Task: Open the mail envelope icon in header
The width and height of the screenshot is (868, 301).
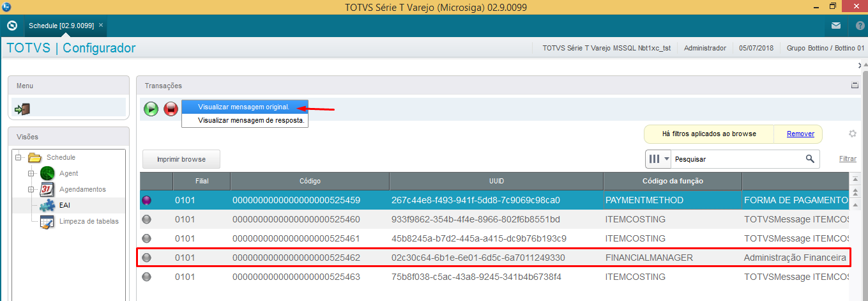Action: [x=836, y=26]
